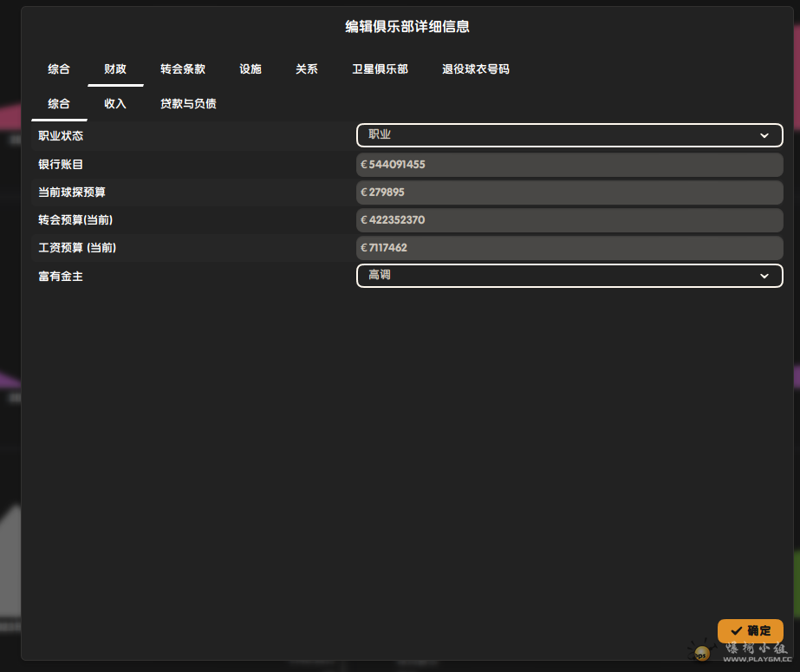
Task: Switch to the 转会条款 tab
Action: click(x=183, y=69)
